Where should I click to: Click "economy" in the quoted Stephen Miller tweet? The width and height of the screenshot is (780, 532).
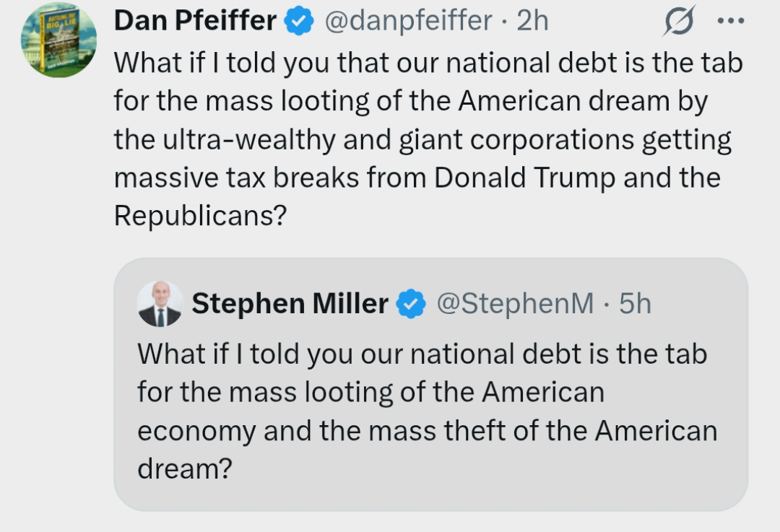(x=196, y=432)
